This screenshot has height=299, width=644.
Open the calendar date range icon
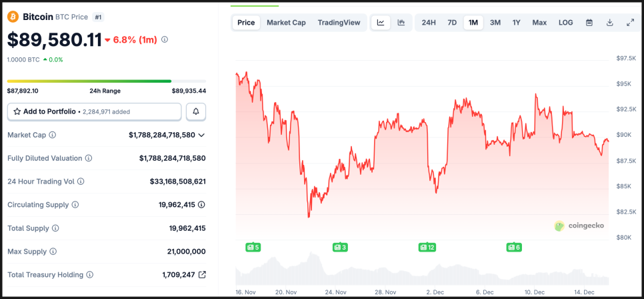[589, 23]
